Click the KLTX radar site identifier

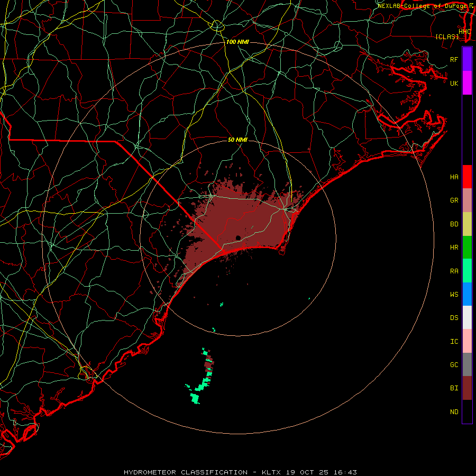click(271, 472)
